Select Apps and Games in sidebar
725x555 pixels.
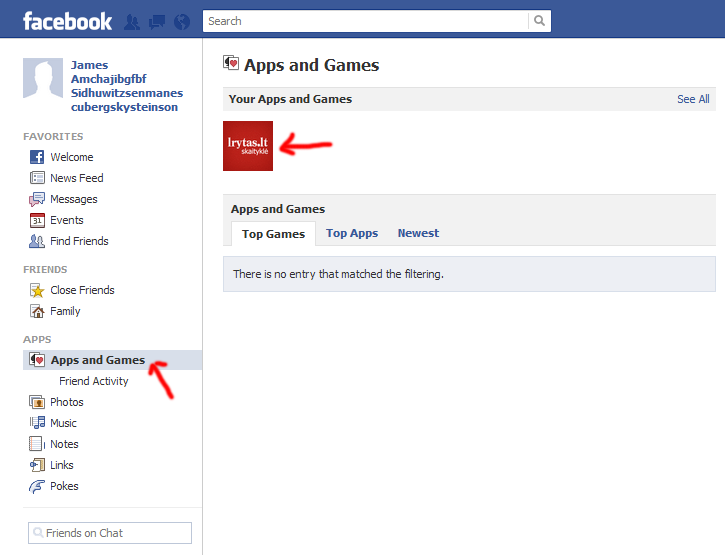coord(112,360)
